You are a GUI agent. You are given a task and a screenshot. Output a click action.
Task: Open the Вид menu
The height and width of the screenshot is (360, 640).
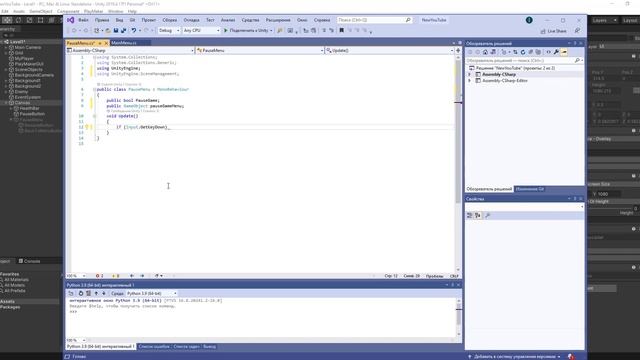(119, 20)
